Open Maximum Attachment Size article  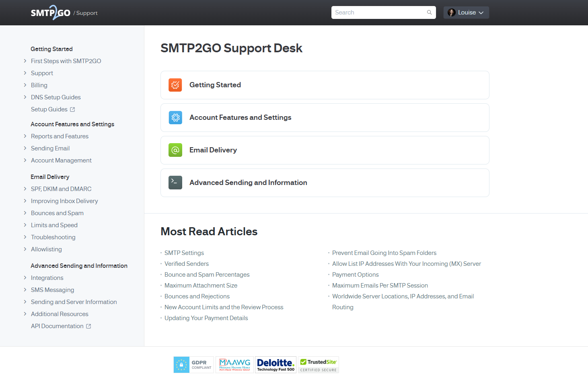point(201,286)
